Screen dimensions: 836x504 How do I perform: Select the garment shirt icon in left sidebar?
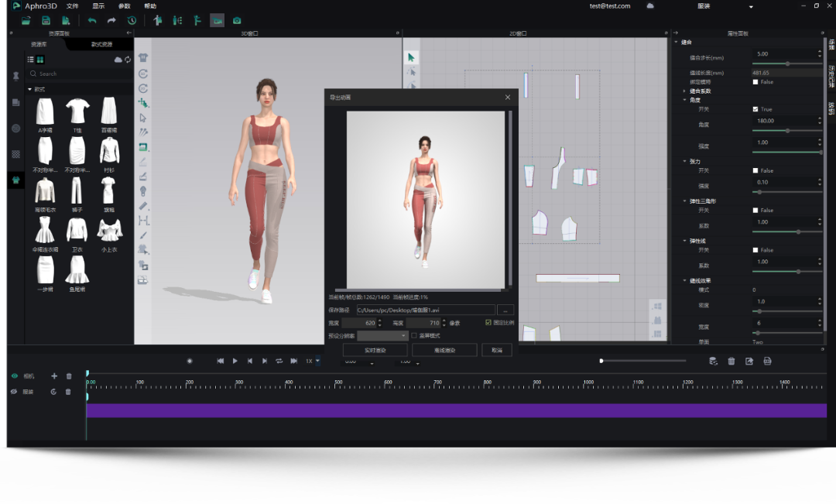tap(16, 180)
